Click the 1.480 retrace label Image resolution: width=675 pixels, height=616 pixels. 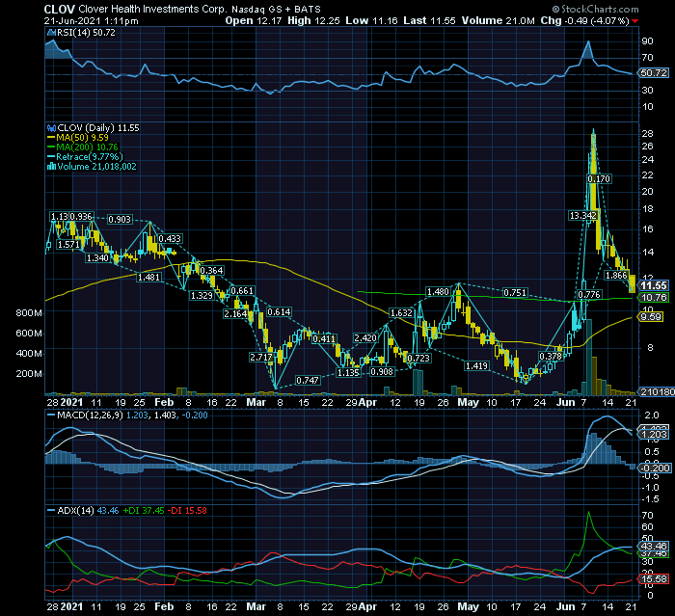click(438, 292)
